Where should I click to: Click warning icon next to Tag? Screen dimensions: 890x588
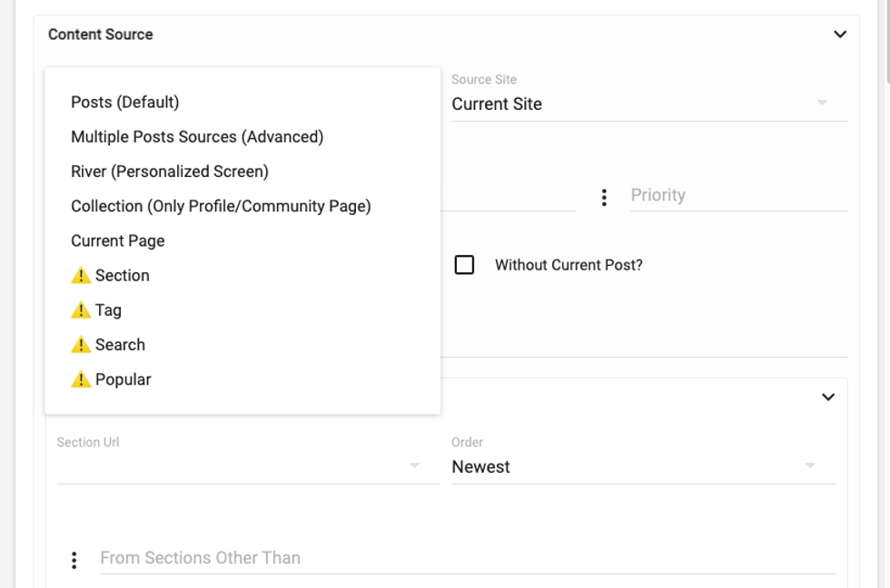[x=81, y=310]
